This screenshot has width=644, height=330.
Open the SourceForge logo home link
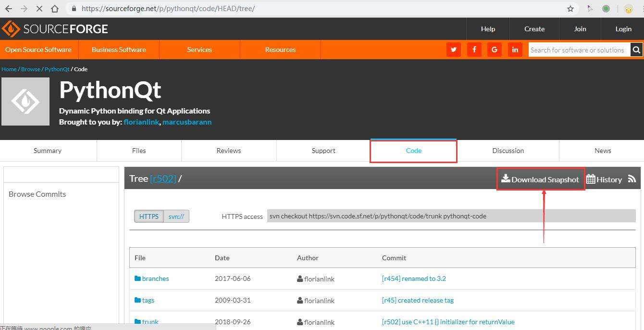pos(55,29)
